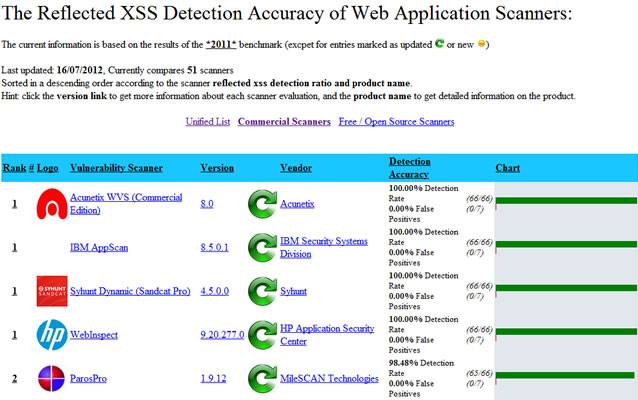Open version 8.0 evaluation link

(207, 204)
